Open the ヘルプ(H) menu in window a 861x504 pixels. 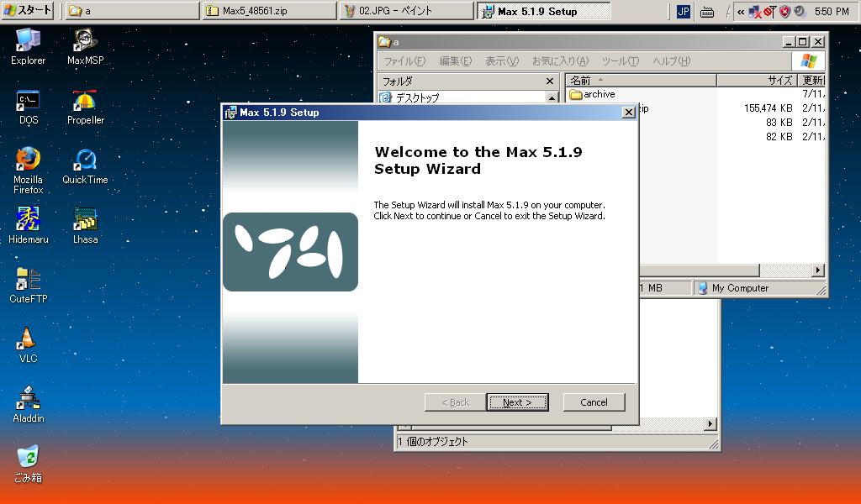(671, 60)
